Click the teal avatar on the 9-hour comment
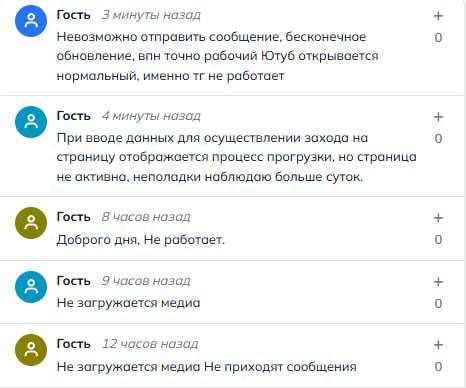Viewport: 466px width, 388px height. pos(31,287)
